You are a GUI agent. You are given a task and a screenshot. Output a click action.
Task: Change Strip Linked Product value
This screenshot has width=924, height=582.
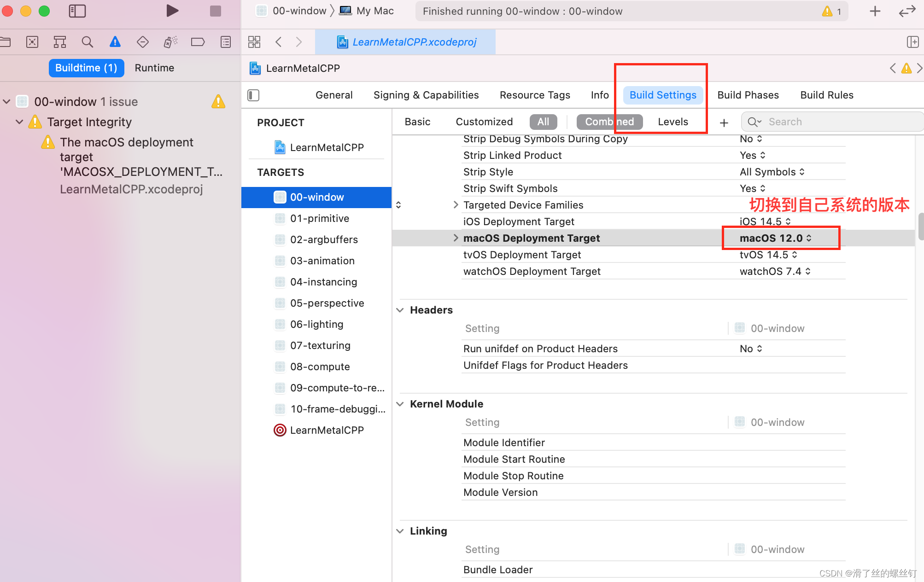pos(753,155)
